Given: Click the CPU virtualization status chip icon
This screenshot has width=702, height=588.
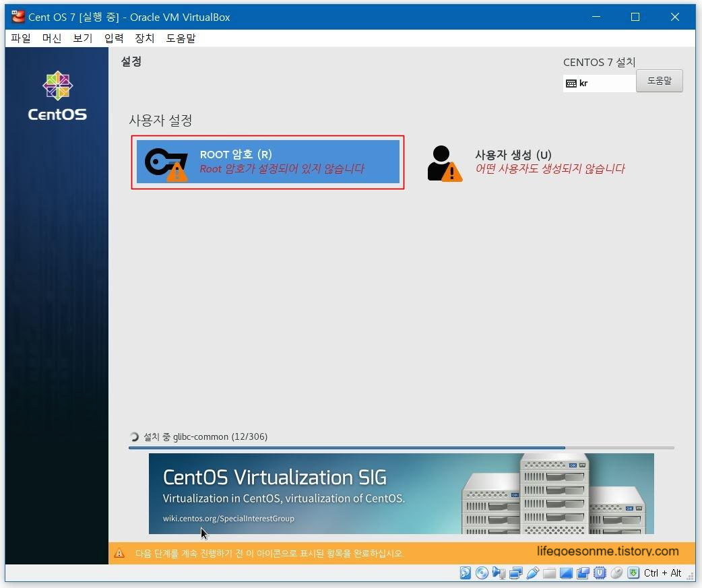Looking at the screenshot, I should 600,573.
